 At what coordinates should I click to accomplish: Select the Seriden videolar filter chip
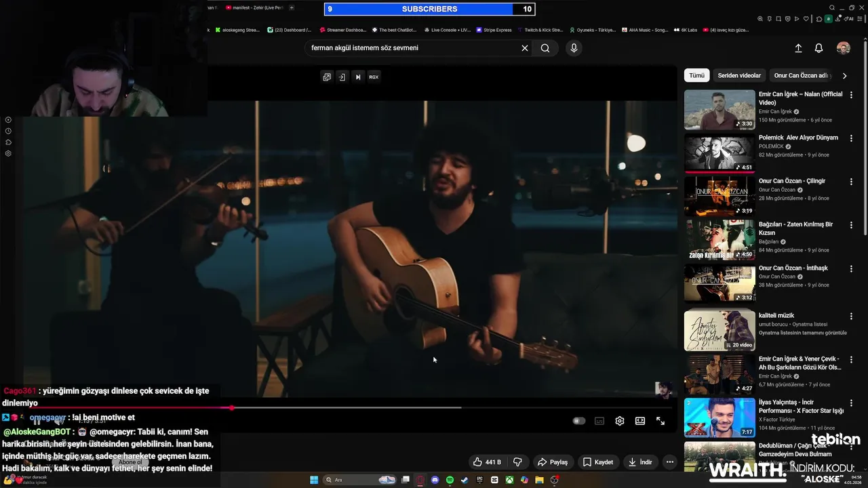coord(739,75)
